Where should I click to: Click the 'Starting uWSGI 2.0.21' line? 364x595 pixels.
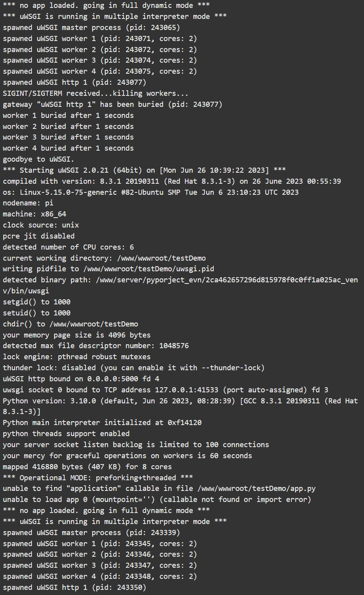[144, 170]
